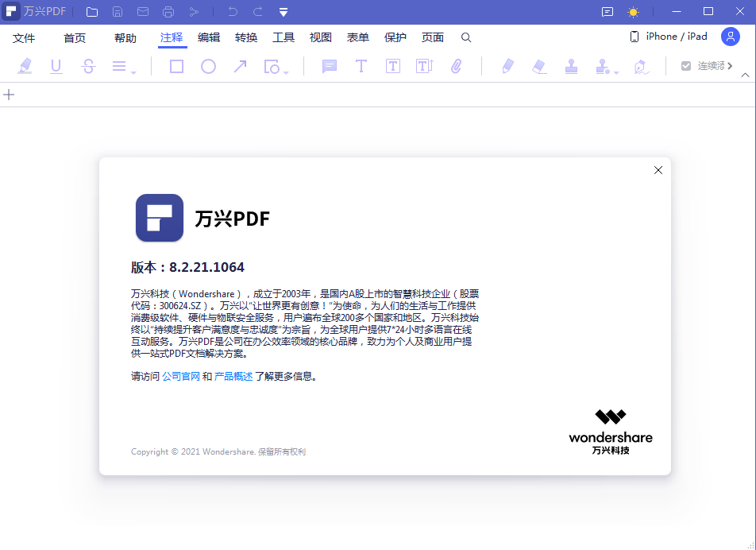Open the user account avatar
This screenshot has height=550, width=756.
pyautogui.click(x=731, y=37)
